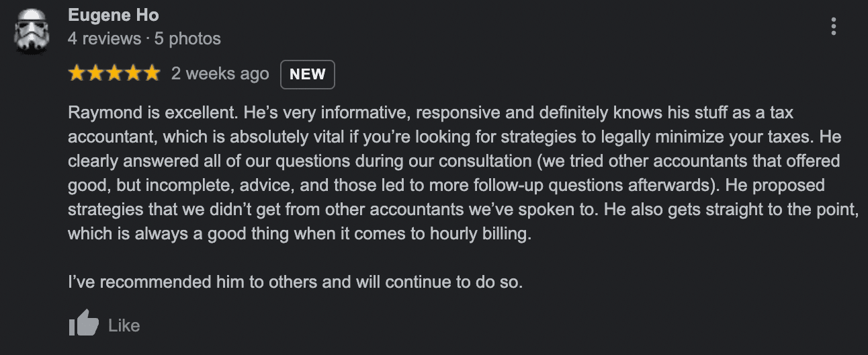This screenshot has width=868, height=355.
Task: Open the three-dot review options menu
Action: coord(833,27)
